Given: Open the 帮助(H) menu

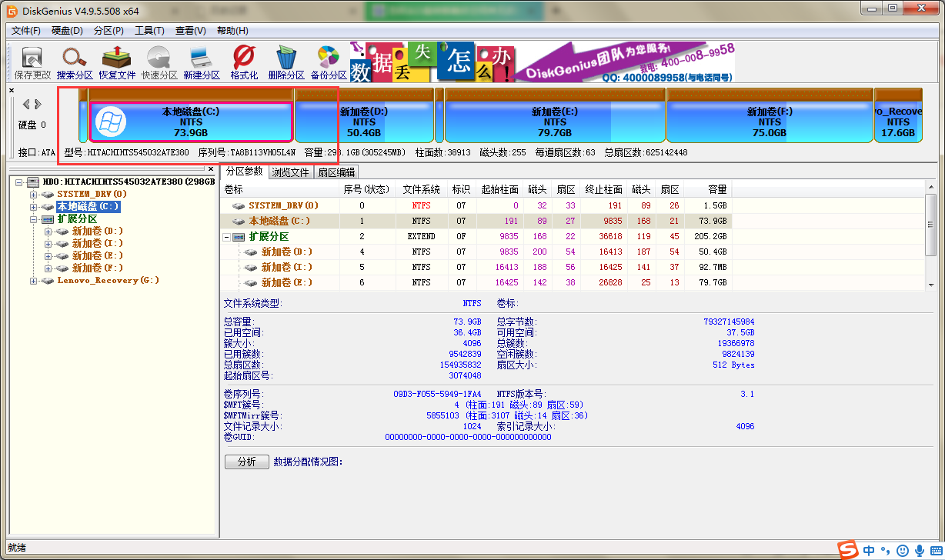Looking at the screenshot, I should [232, 31].
